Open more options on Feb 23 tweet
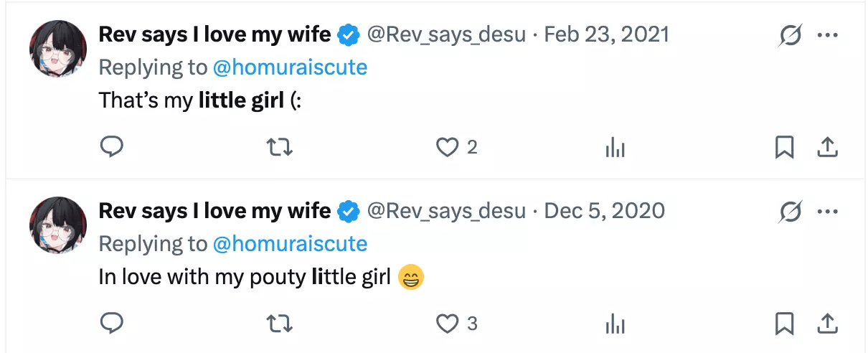 (827, 34)
